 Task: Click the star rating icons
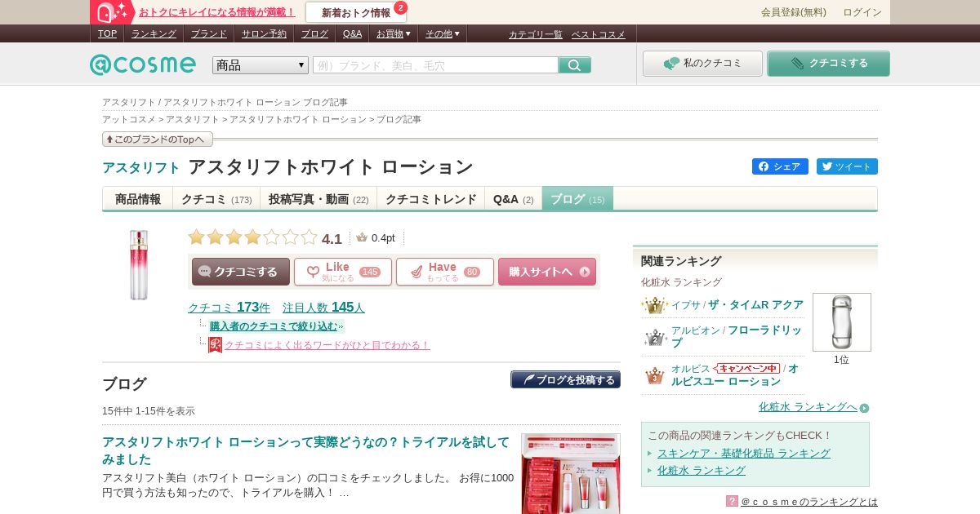pos(252,237)
